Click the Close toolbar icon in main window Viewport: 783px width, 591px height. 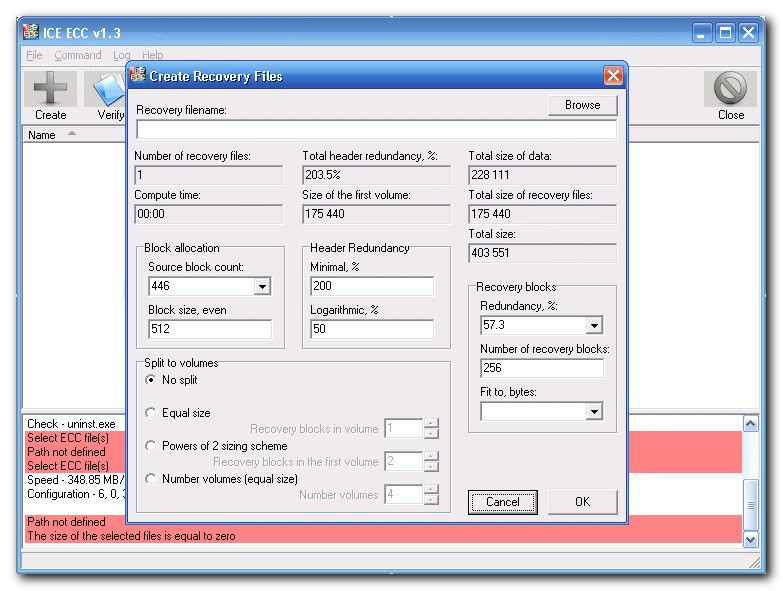tap(730, 88)
